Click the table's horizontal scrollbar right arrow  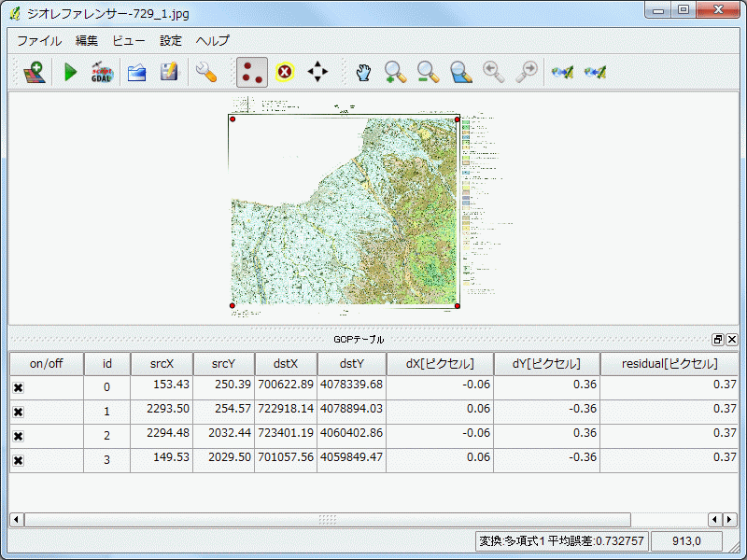[730, 519]
